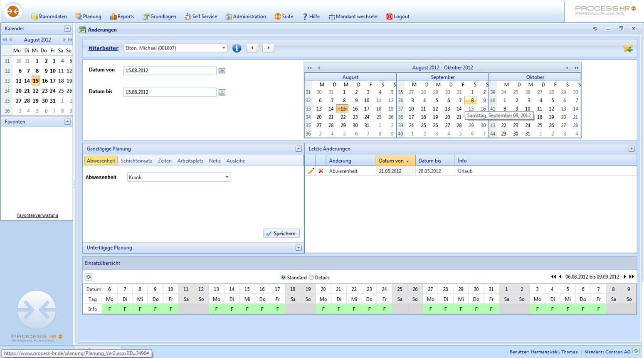Click the Datum von text field
Screen dimensions: 644x358
[170, 71]
